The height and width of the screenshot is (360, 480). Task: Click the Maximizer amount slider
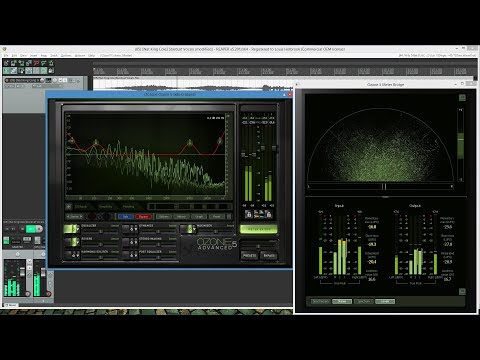coord(216,231)
